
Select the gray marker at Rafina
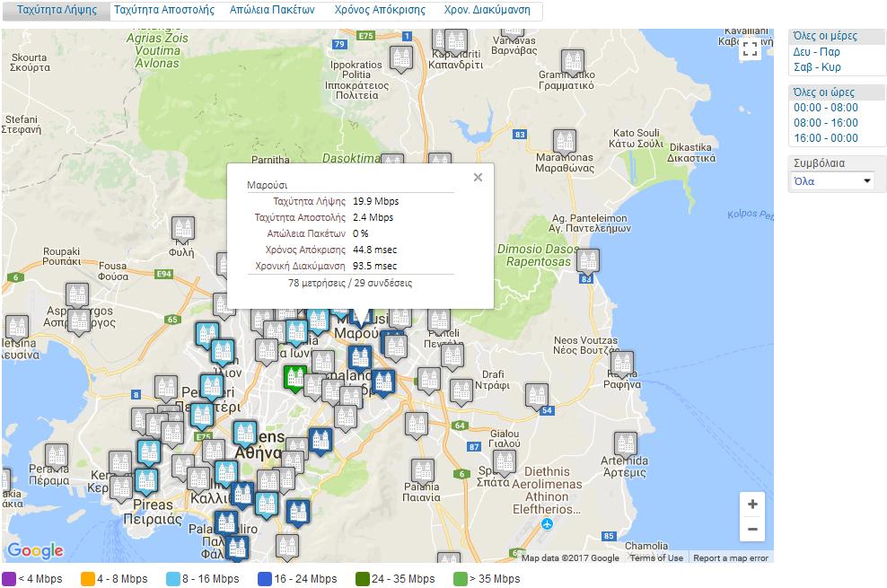click(x=621, y=364)
